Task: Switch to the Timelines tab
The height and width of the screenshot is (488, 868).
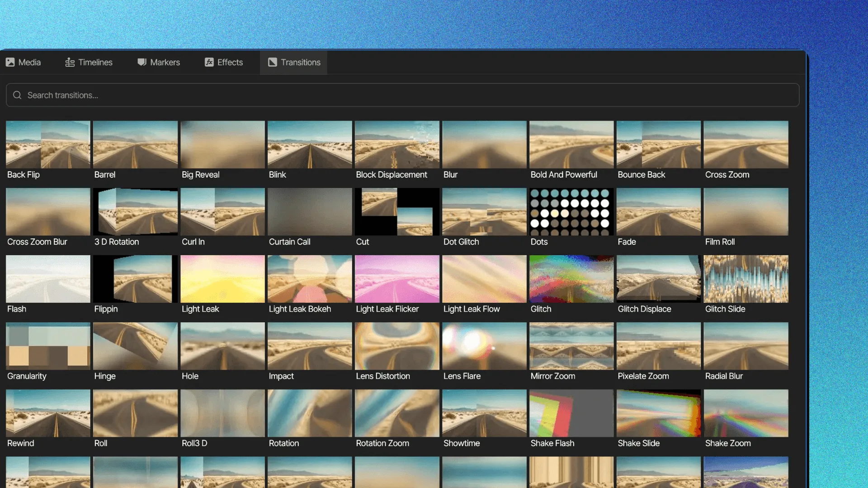Action: pyautogui.click(x=89, y=62)
